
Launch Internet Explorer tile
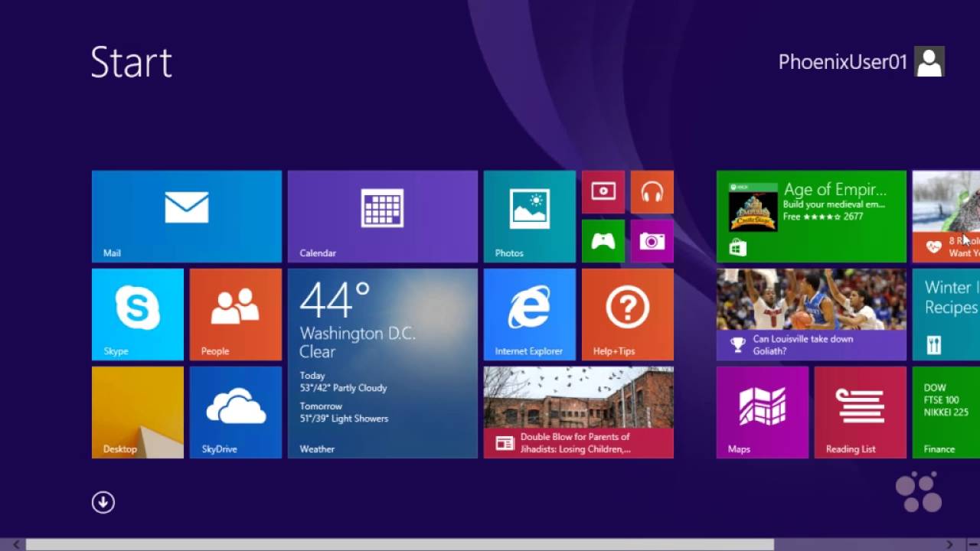pos(530,315)
